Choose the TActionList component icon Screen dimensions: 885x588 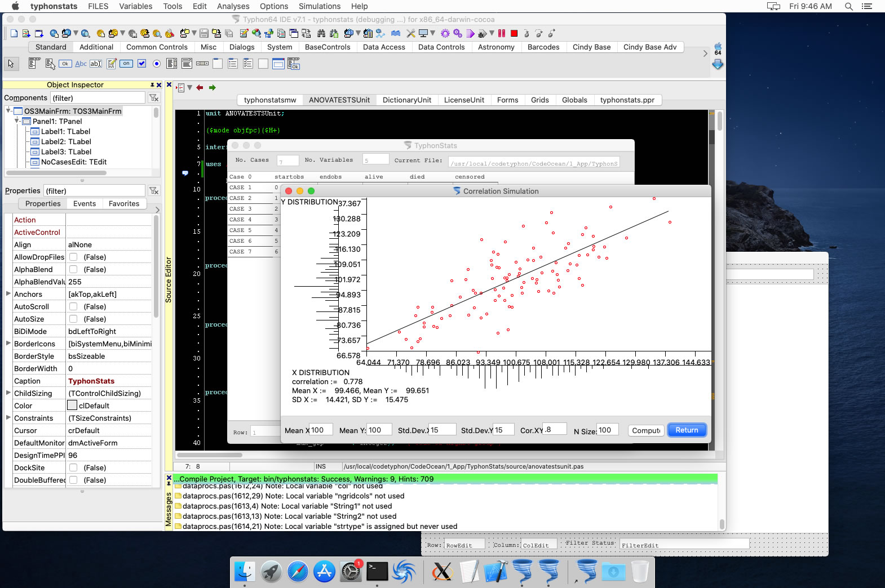click(x=294, y=64)
